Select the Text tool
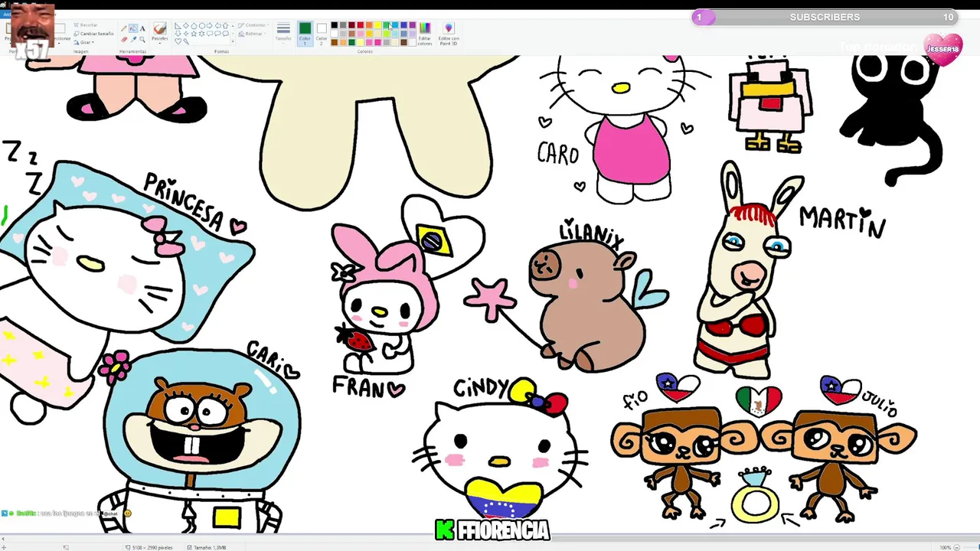This screenshot has height=551, width=980. [142, 28]
